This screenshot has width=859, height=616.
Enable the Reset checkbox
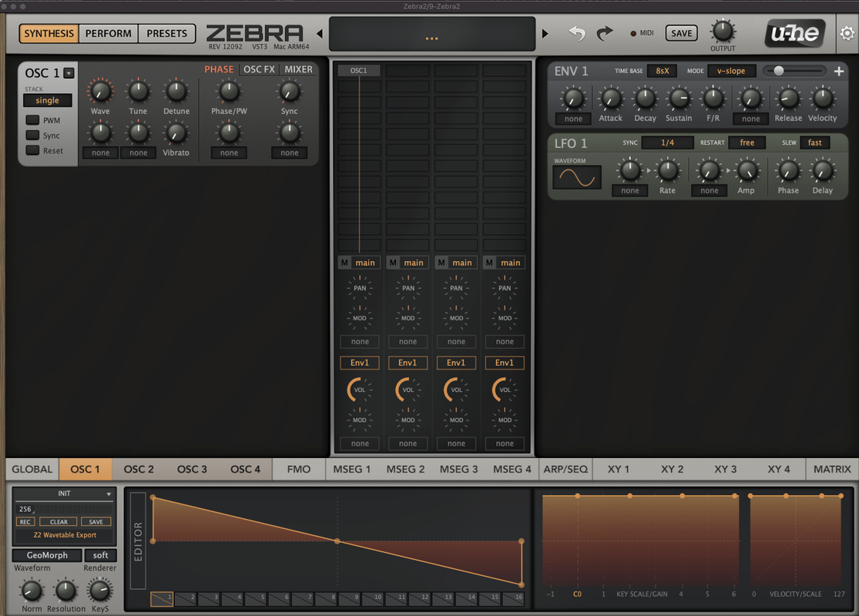click(x=33, y=151)
